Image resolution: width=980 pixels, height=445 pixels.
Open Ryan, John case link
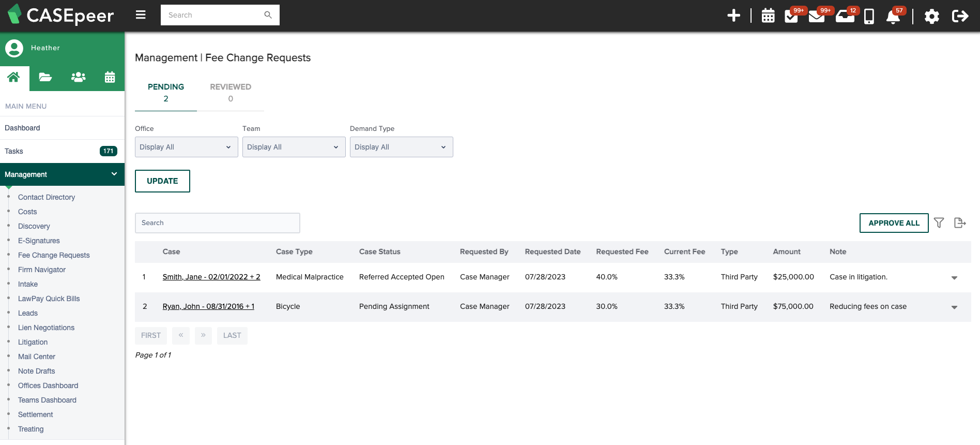[208, 306]
